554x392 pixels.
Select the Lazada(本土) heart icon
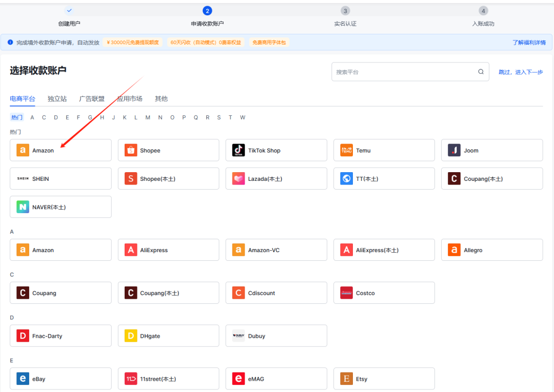(x=239, y=178)
